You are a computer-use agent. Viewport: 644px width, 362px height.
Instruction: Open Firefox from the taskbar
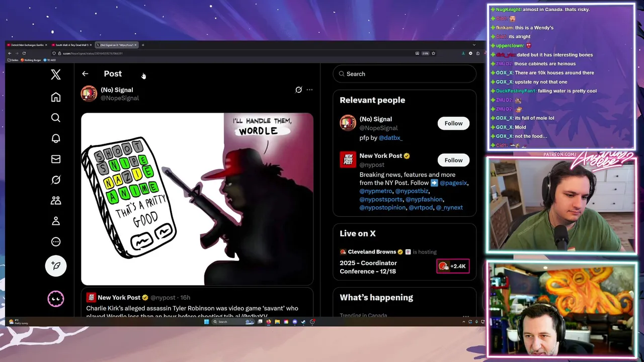pyautogui.click(x=269, y=322)
